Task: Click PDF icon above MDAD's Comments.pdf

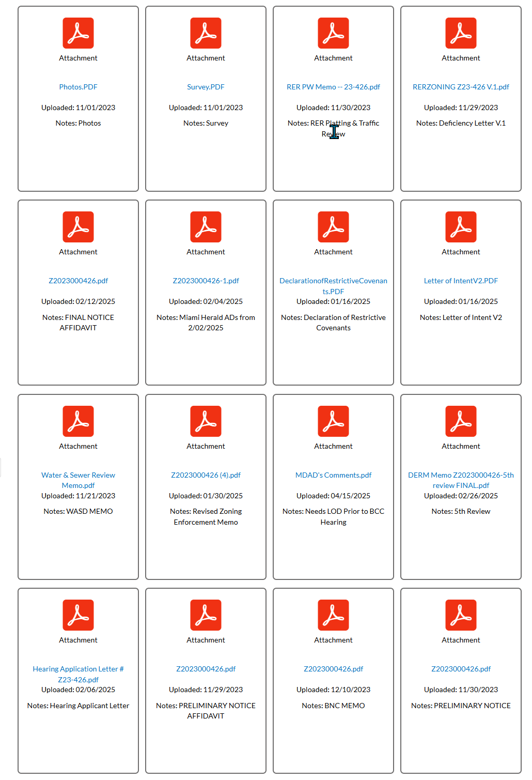Action: coord(333,421)
